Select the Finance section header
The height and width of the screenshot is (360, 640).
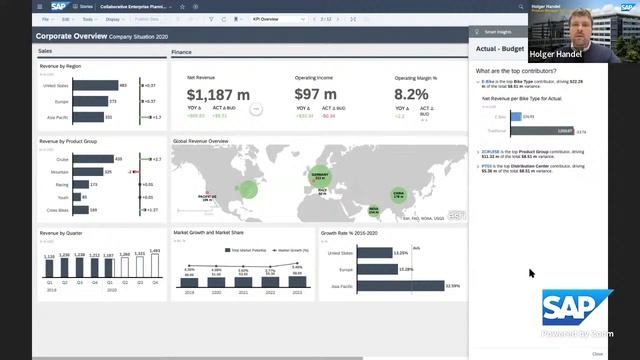click(x=181, y=52)
